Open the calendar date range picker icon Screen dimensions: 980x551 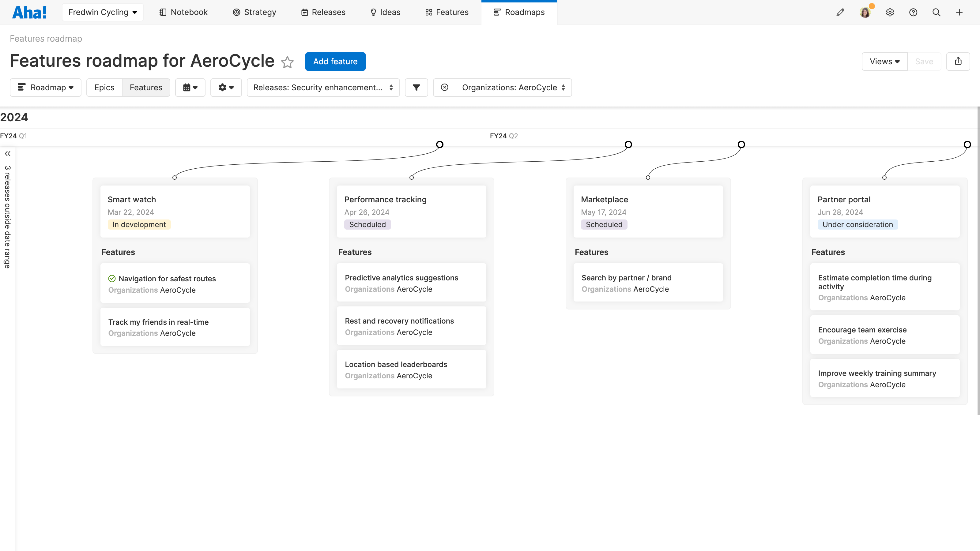pos(190,88)
